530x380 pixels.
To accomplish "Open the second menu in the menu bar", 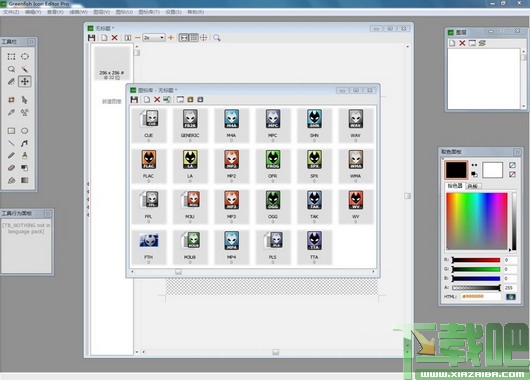I will click(x=33, y=12).
